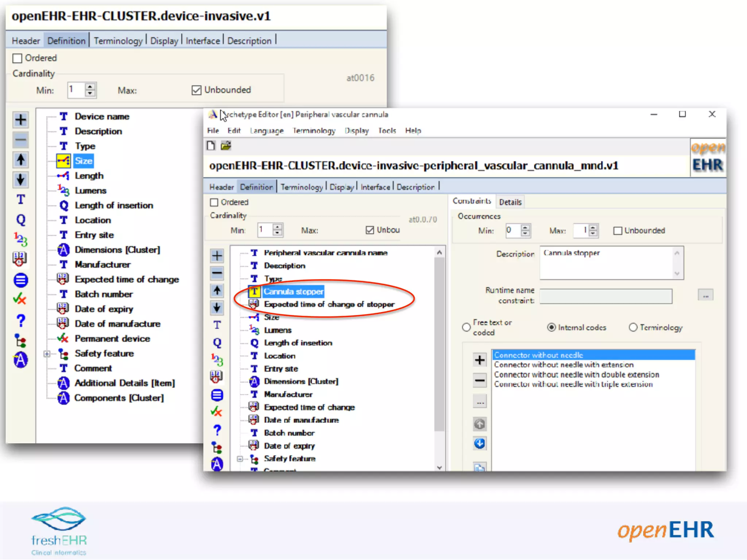This screenshot has width=747, height=560.
Task: Expand the Safety feature node in the left tree
Action: point(47,354)
